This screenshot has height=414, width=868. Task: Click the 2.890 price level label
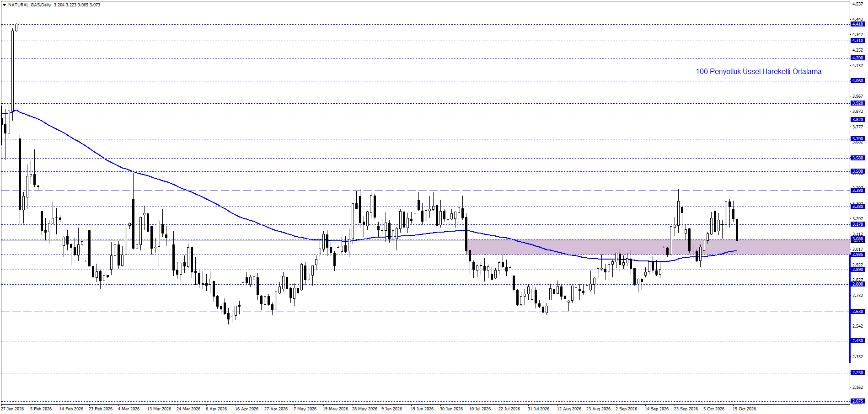tap(857, 270)
